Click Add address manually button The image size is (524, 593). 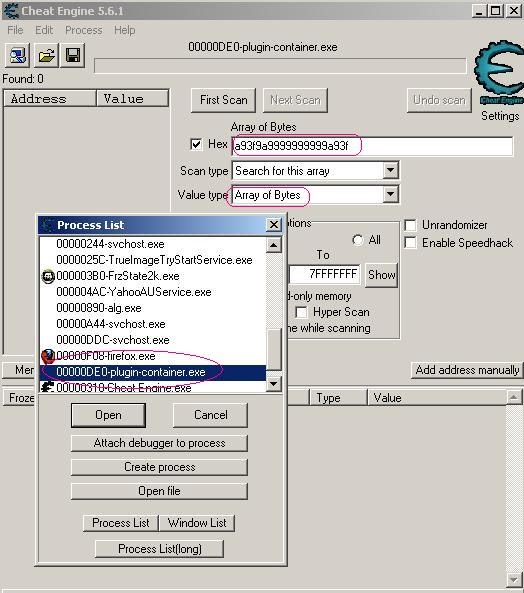pyautogui.click(x=467, y=370)
